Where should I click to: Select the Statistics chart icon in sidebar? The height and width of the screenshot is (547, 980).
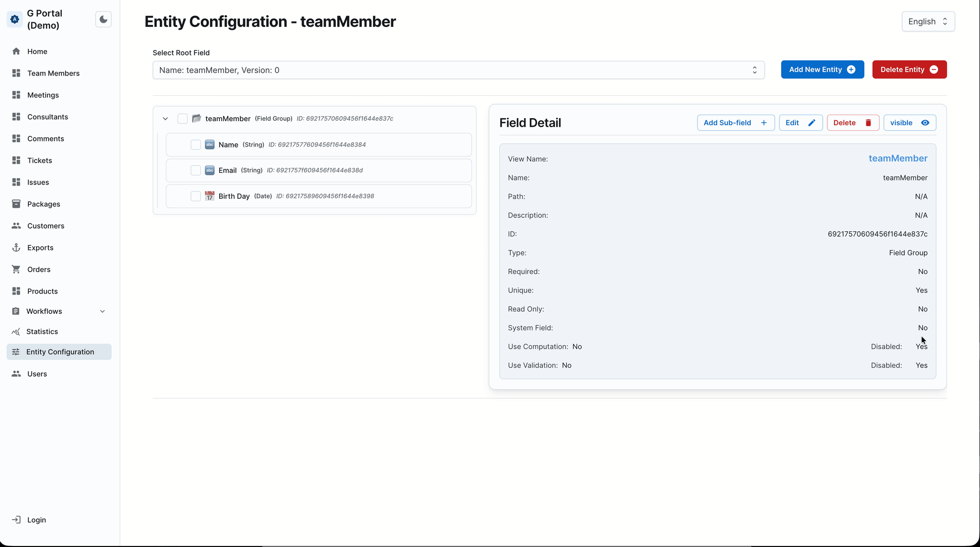tap(16, 331)
